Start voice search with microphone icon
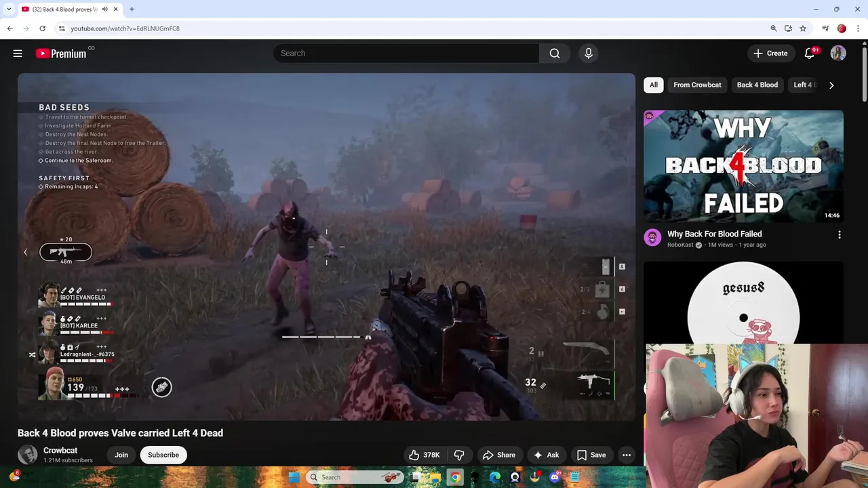This screenshot has height=488, width=868. [588, 54]
